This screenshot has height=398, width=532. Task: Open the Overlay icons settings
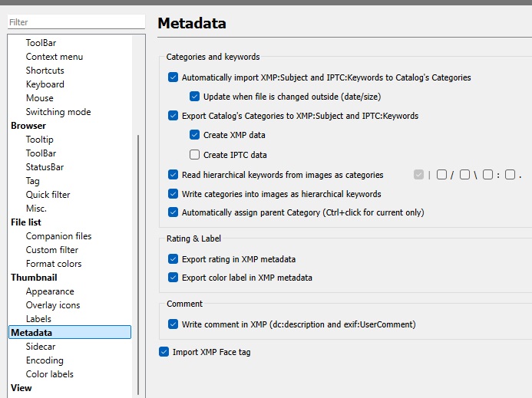pos(53,305)
